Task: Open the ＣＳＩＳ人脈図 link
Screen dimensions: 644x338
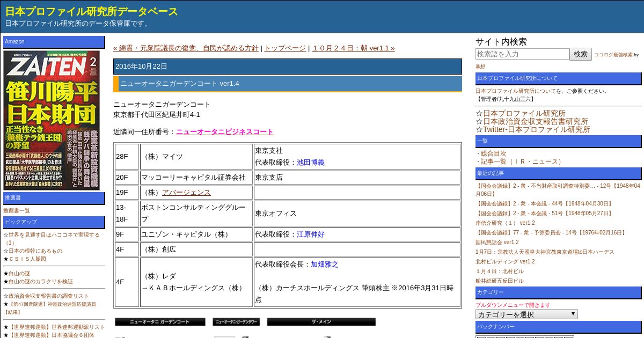Action: (x=27, y=259)
